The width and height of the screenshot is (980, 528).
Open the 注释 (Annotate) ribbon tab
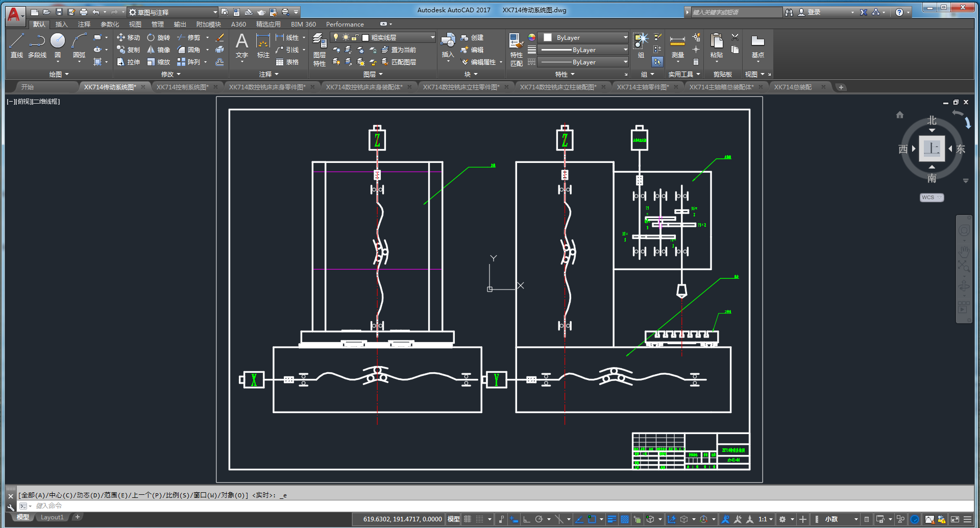(84, 25)
